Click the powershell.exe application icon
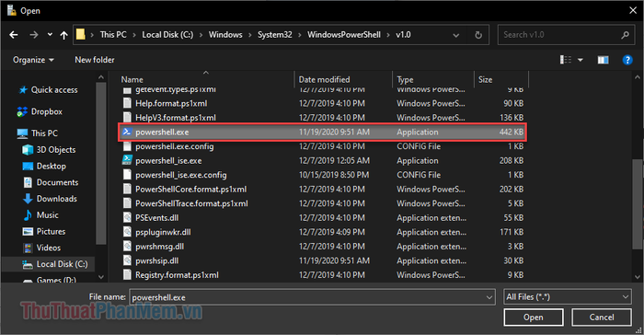Screen dimensions: 644x335 tap(127, 132)
